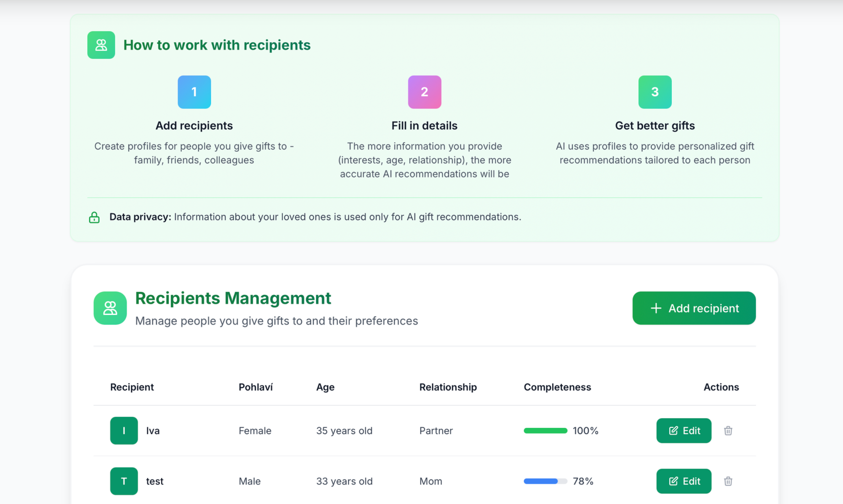Click the Completeness column header
The height and width of the screenshot is (504, 843).
pos(557,387)
